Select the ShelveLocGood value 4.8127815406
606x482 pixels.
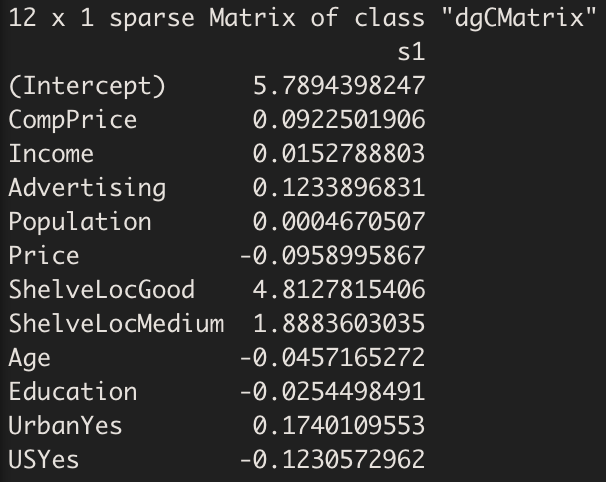click(339, 290)
